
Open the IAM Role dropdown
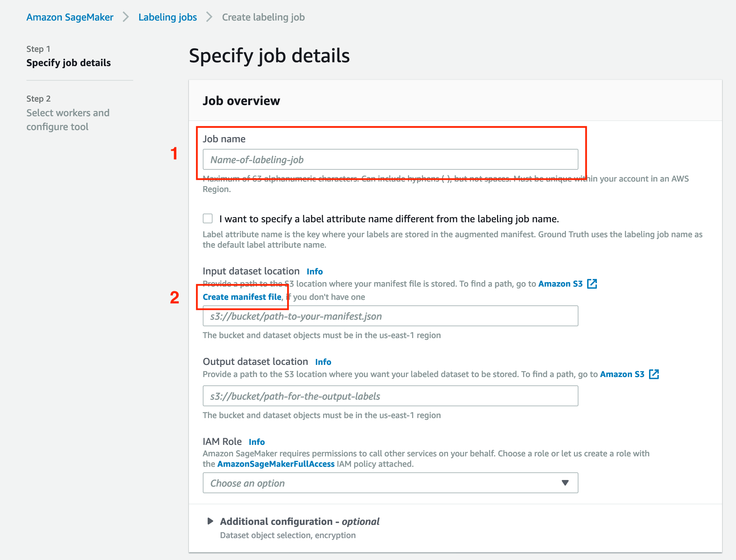coord(390,483)
